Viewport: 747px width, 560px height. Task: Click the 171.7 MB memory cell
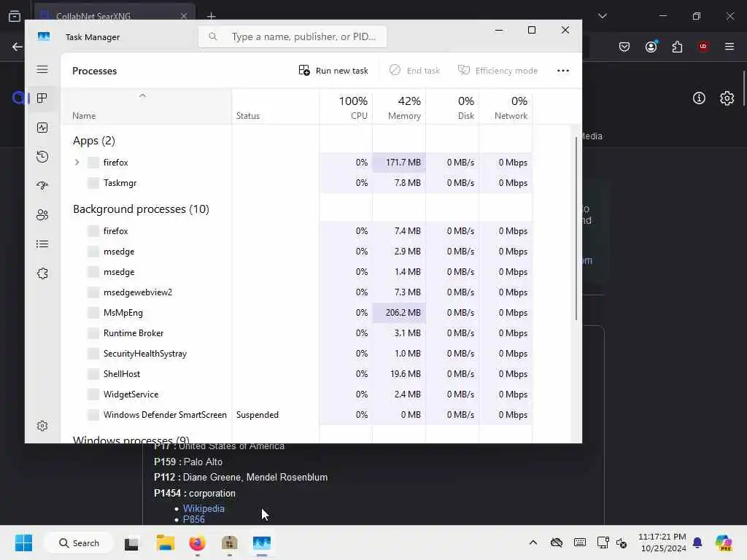pos(399,163)
